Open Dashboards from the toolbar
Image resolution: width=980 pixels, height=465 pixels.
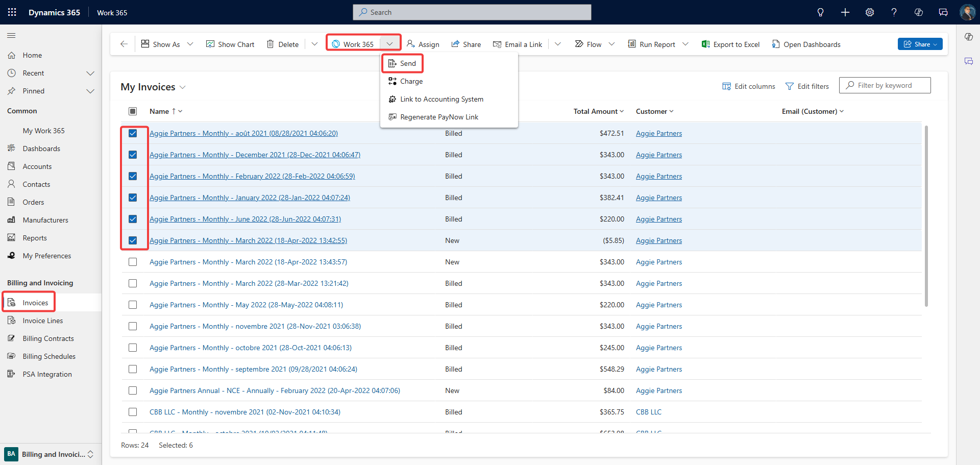point(806,44)
